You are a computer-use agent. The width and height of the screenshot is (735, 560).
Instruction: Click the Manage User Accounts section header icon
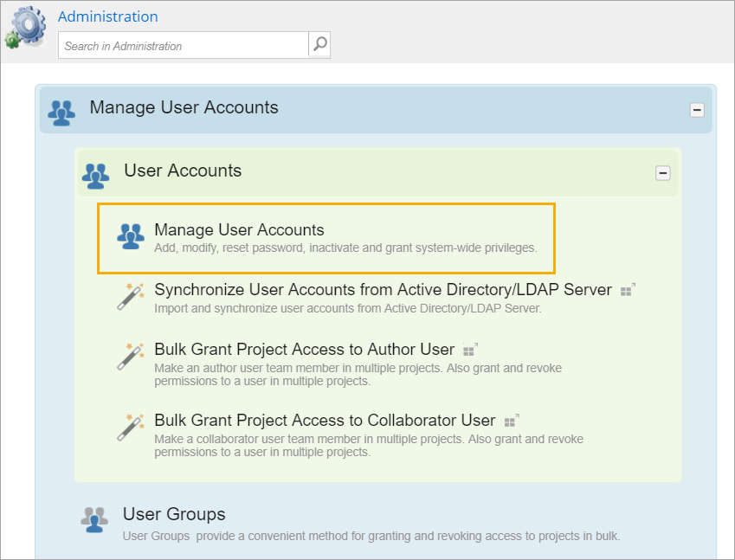coord(61,113)
